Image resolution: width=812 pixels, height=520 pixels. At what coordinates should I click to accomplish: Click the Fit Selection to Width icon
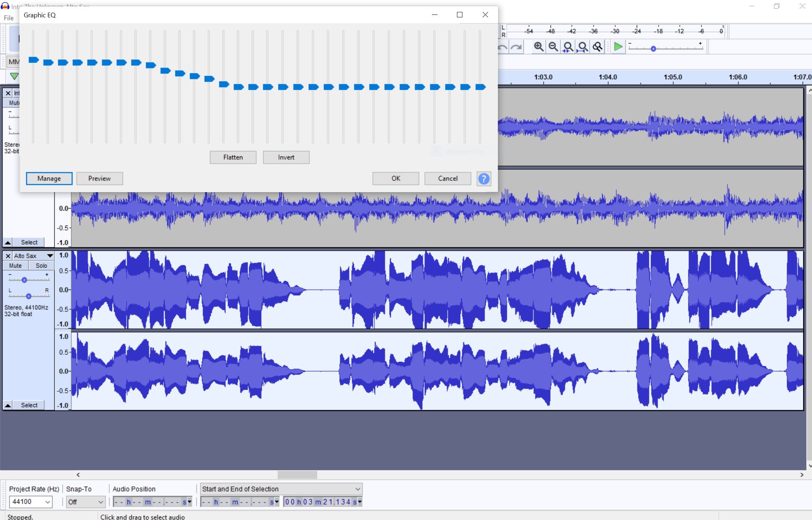(x=568, y=47)
